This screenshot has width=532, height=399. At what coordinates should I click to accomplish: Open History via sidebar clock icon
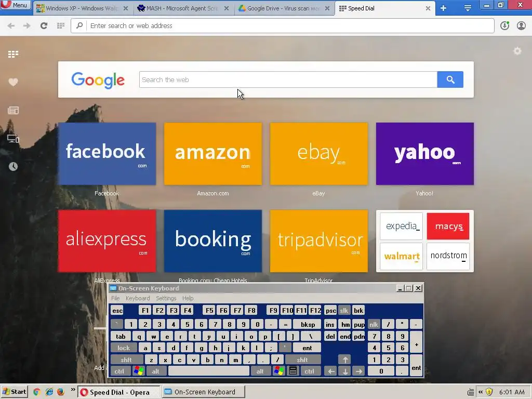(13, 166)
